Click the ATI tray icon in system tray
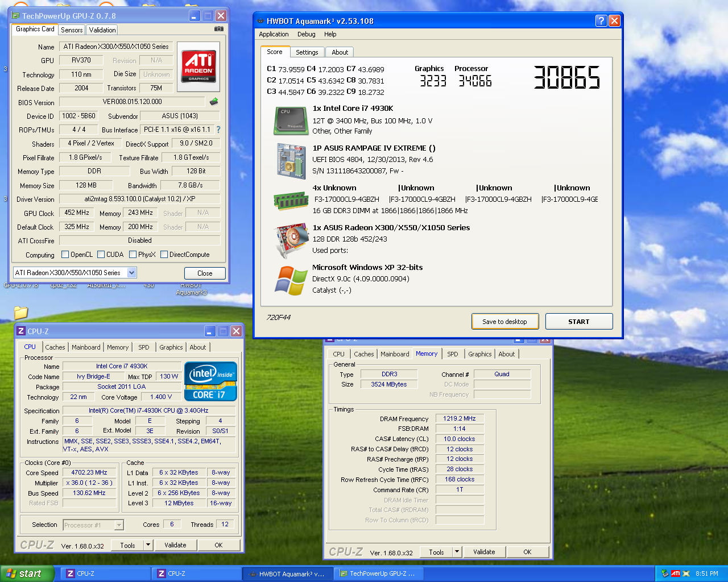The image size is (728, 582). click(x=676, y=573)
